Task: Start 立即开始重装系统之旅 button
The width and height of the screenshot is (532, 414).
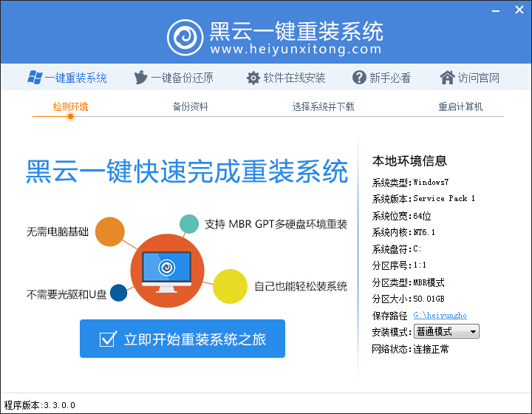Action: (x=183, y=339)
